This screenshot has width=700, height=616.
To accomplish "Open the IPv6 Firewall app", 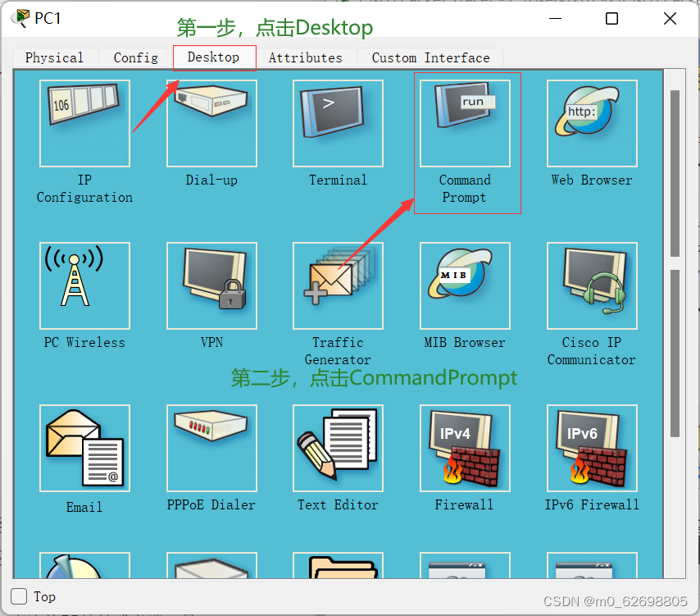I will (x=592, y=448).
